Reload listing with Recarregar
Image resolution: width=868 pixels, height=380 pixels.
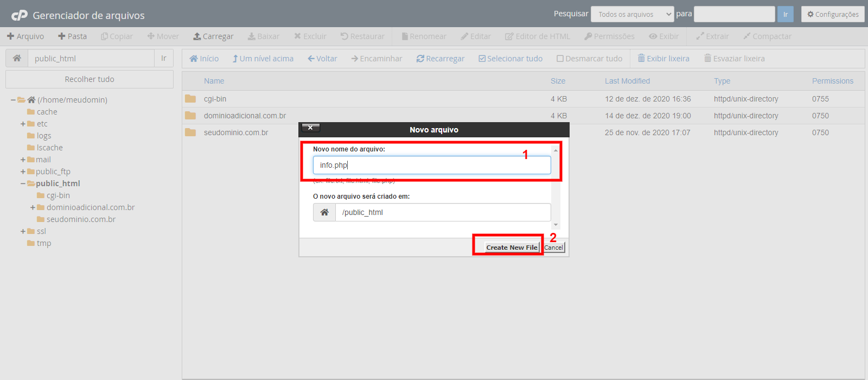pyautogui.click(x=441, y=59)
